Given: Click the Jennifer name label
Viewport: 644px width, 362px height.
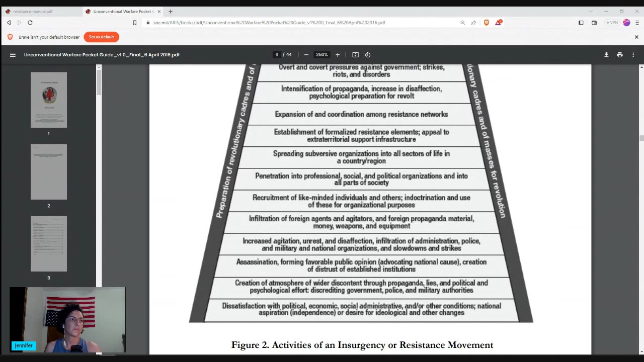Looking at the screenshot, I should click(24, 345).
